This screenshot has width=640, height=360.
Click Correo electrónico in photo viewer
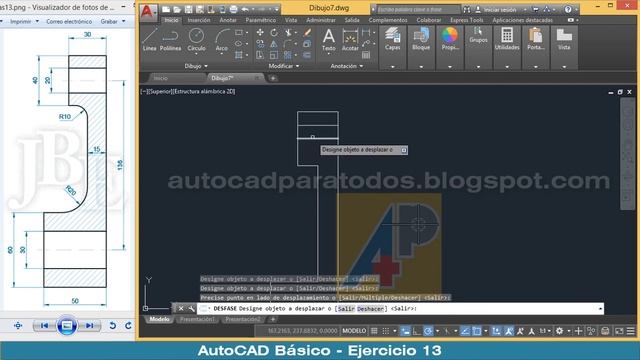point(69,21)
